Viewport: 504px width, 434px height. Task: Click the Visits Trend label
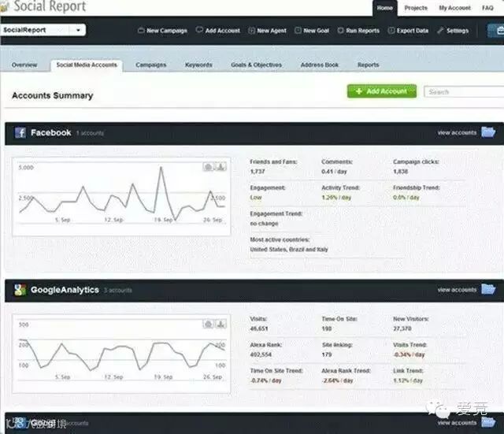tap(409, 345)
